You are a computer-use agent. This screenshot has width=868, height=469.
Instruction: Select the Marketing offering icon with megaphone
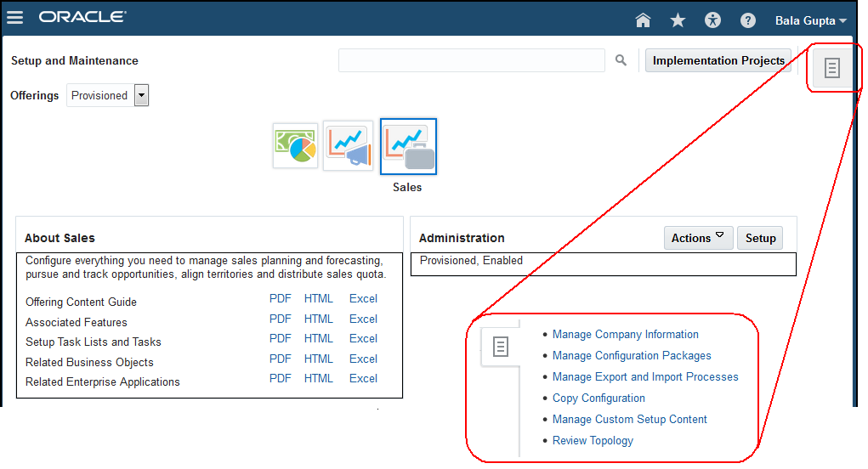pyautogui.click(x=349, y=146)
